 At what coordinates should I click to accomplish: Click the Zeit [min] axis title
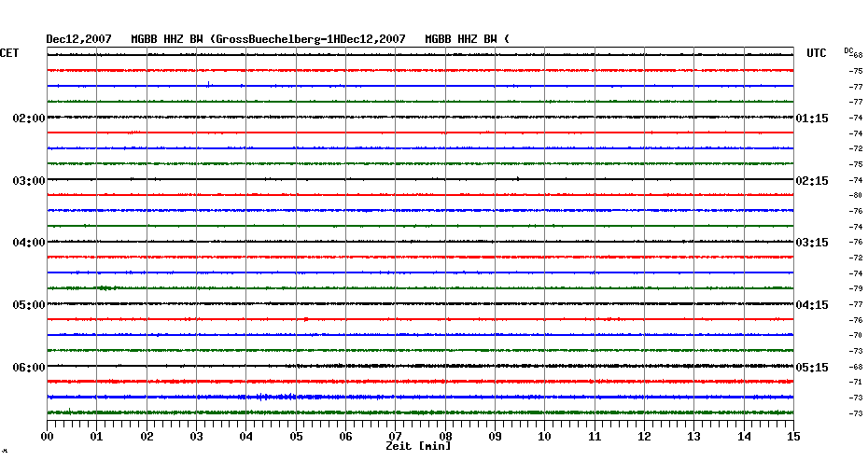pos(418,446)
